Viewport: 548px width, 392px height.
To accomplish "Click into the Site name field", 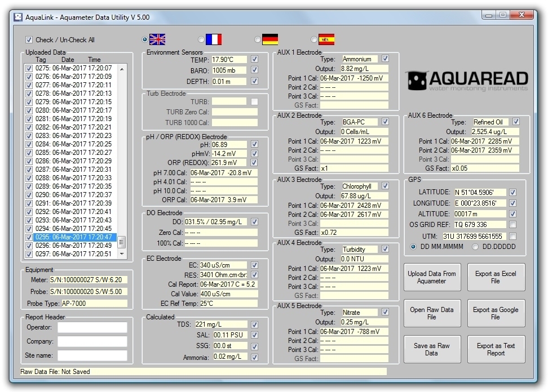I will click(x=92, y=356).
